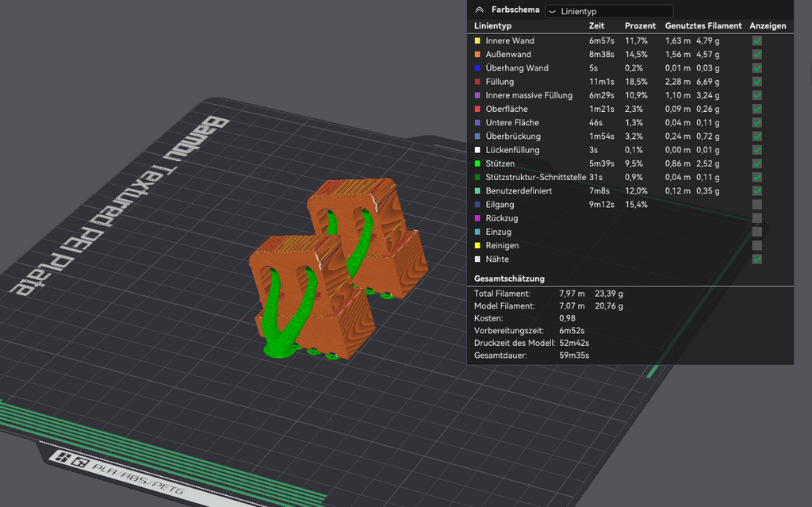Image resolution: width=812 pixels, height=507 pixels.
Task: Click the Genutztes Filament column header
Action: [x=703, y=25]
